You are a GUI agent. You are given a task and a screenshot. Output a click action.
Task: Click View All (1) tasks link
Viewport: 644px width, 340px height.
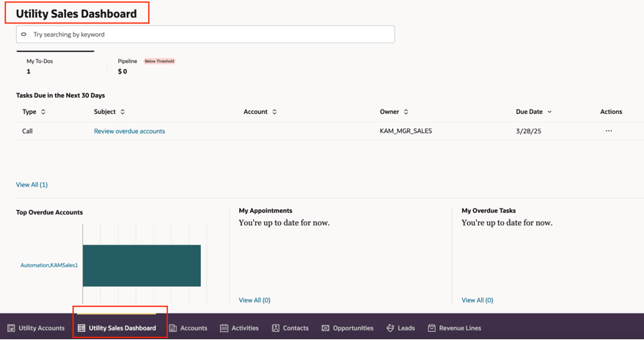point(32,184)
